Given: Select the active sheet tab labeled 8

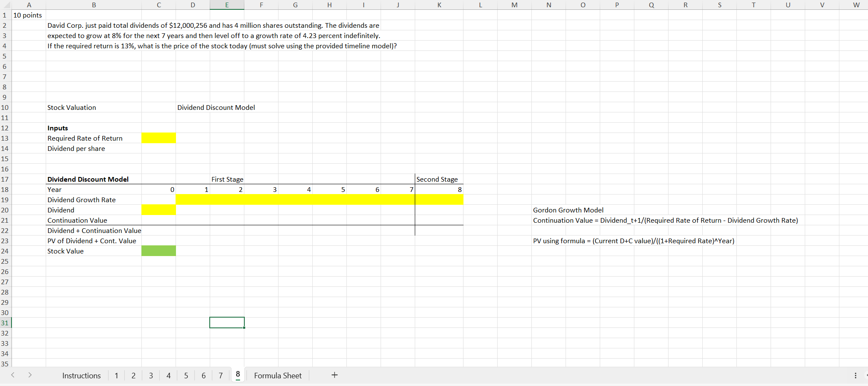Looking at the screenshot, I should point(238,375).
